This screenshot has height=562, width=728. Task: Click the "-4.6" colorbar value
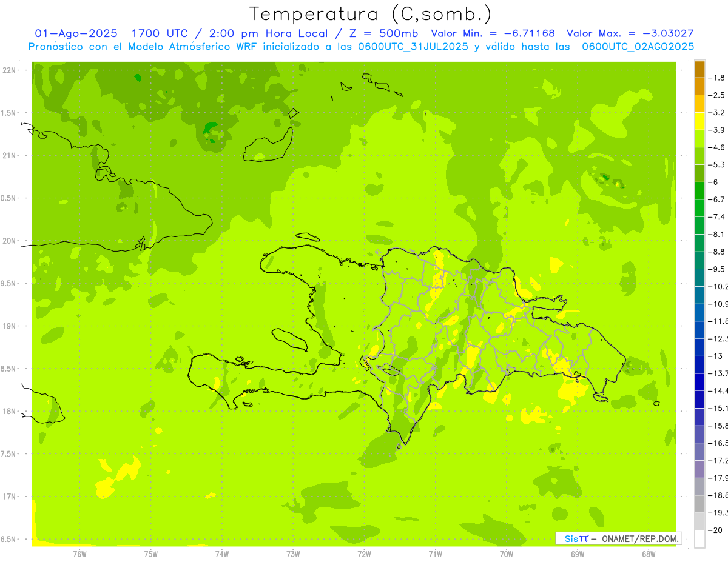(718, 147)
